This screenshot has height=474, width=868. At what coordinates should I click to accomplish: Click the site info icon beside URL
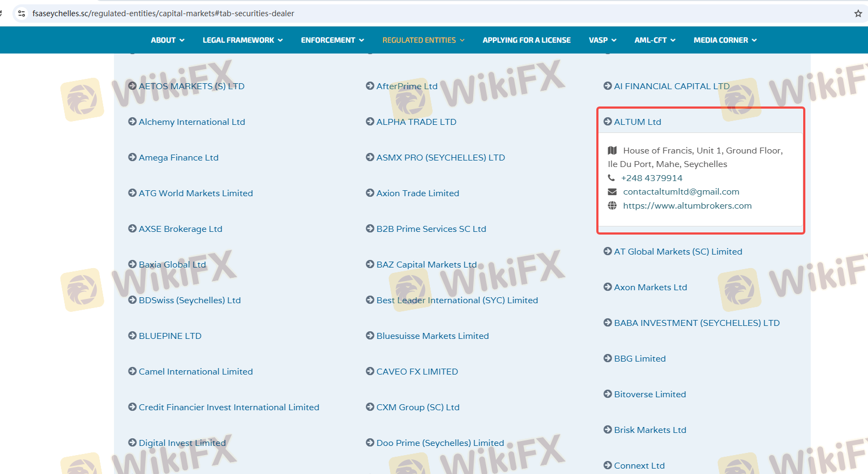[x=22, y=14]
